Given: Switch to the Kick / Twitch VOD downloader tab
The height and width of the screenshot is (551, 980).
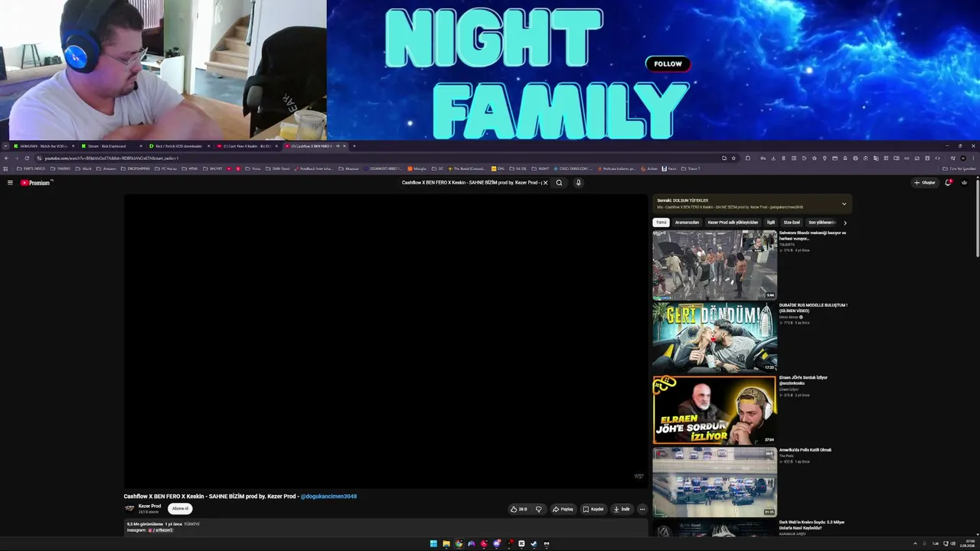Looking at the screenshot, I should click(180, 146).
